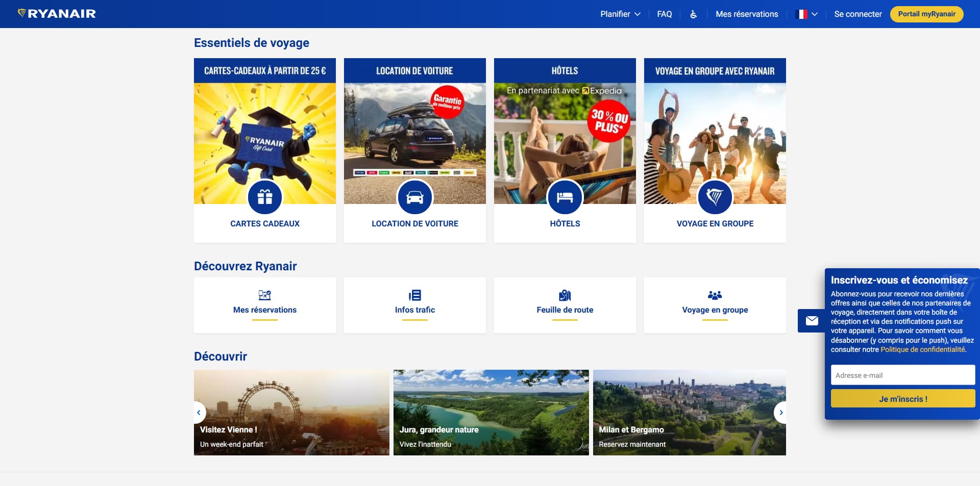The height and width of the screenshot is (486, 980).
Task: Advance Découvrir carousel to next slide
Action: click(781, 413)
